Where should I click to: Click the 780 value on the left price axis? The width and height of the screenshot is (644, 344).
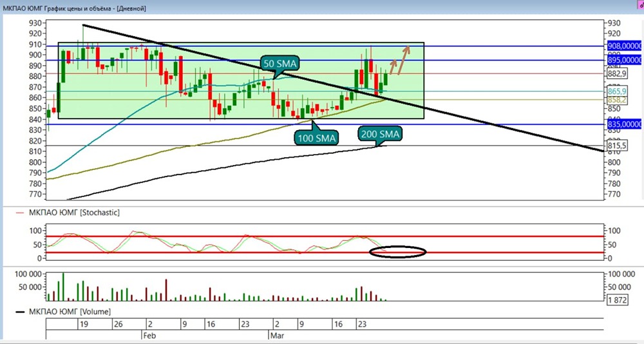[x=35, y=184]
